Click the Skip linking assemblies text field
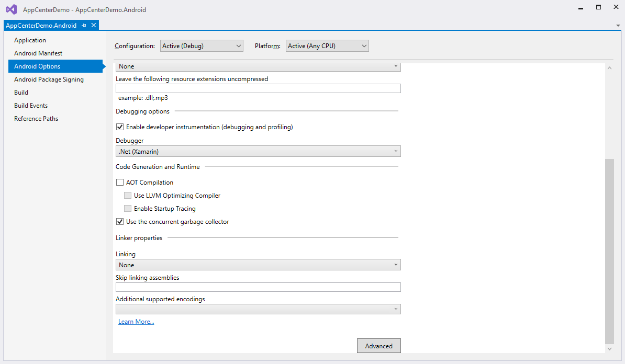Image resolution: width=625 pixels, height=364 pixels. click(x=258, y=287)
